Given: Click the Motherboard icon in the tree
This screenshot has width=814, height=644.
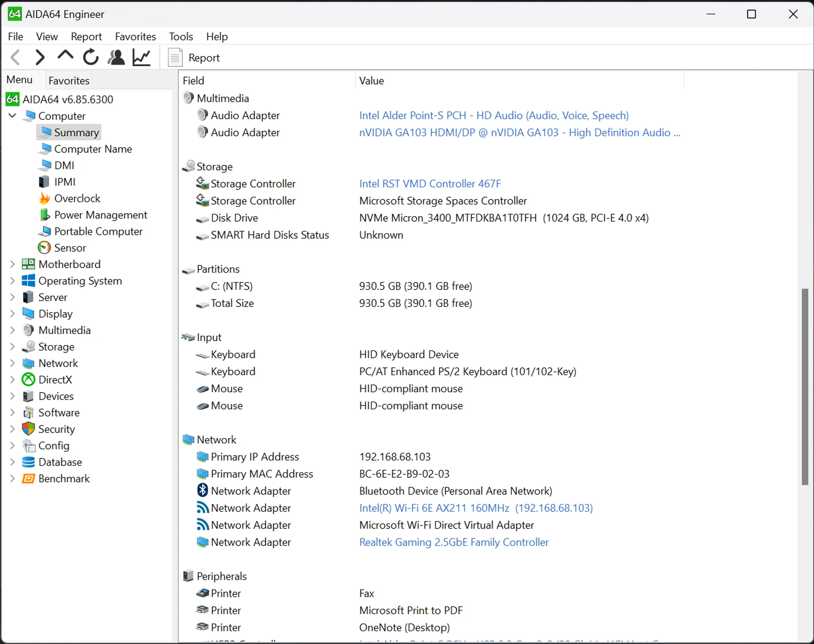Looking at the screenshot, I should click(x=28, y=264).
